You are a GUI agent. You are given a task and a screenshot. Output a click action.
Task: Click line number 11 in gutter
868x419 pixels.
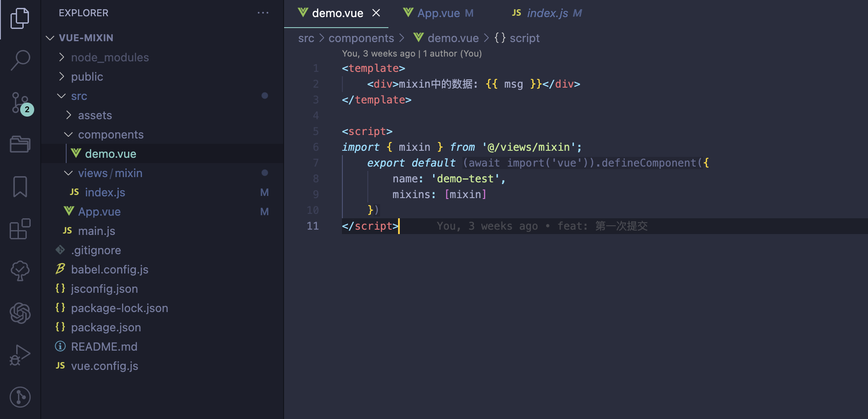313,226
